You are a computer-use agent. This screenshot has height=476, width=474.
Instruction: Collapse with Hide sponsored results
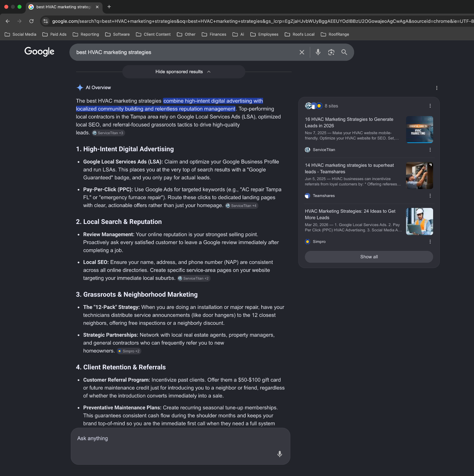(x=184, y=72)
